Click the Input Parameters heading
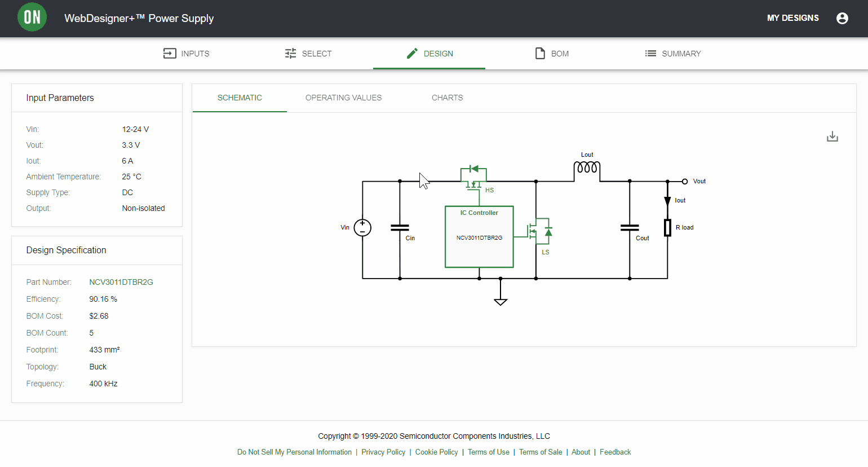This screenshot has width=868, height=467. point(60,98)
